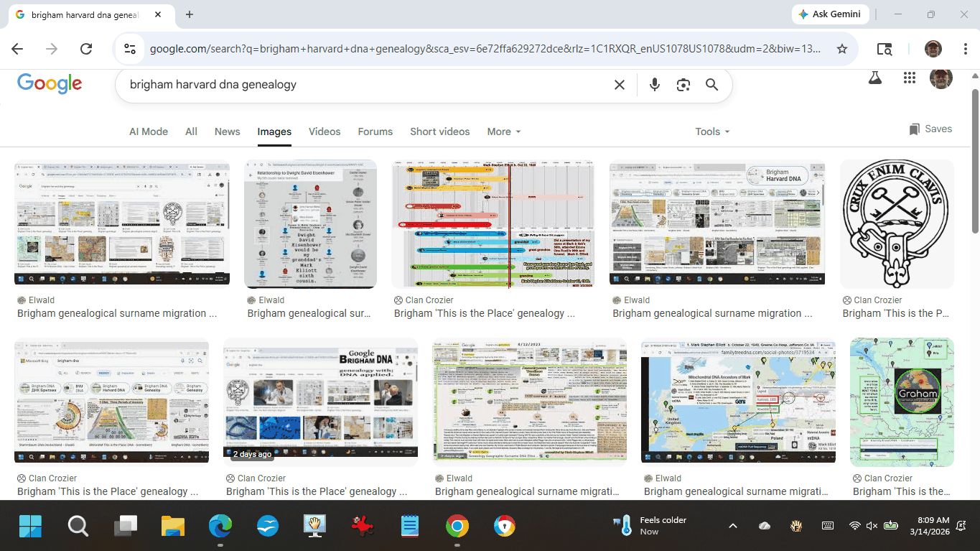
Task: Switch to the Videos tab
Action: click(325, 131)
